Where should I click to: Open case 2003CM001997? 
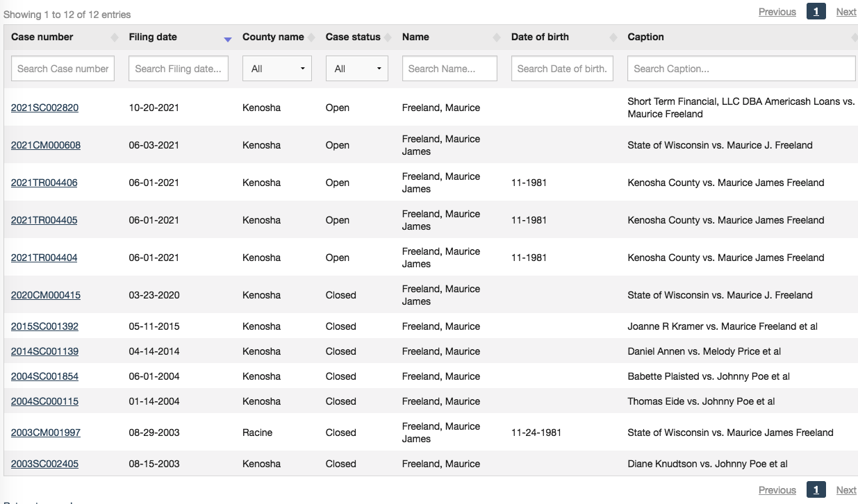tap(46, 432)
